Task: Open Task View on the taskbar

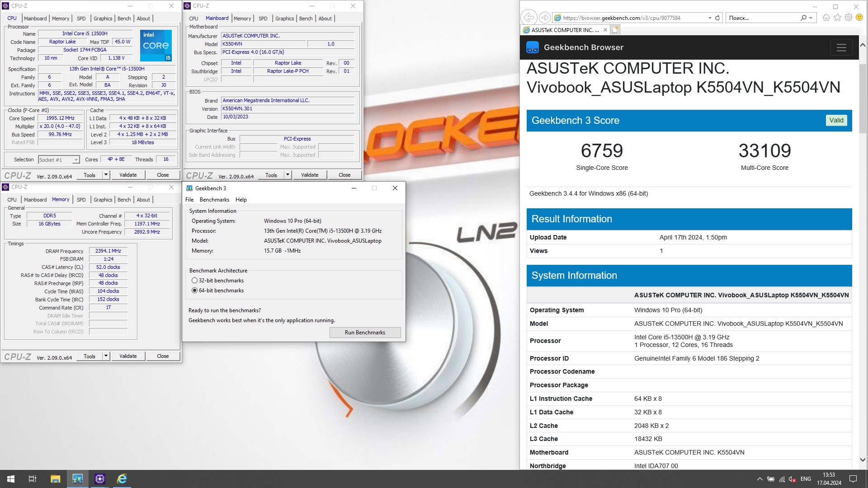Action: [x=33, y=479]
